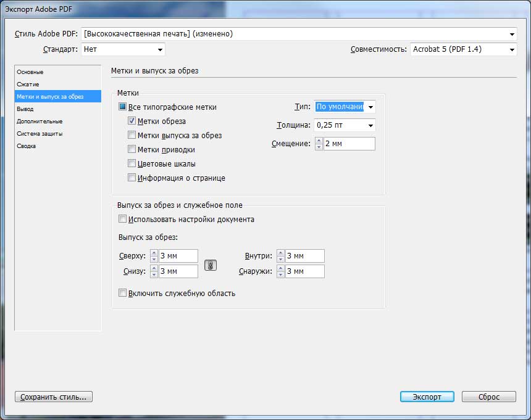Open the Совместимость dropdown
Screen dimensions: 531x420
464,49
